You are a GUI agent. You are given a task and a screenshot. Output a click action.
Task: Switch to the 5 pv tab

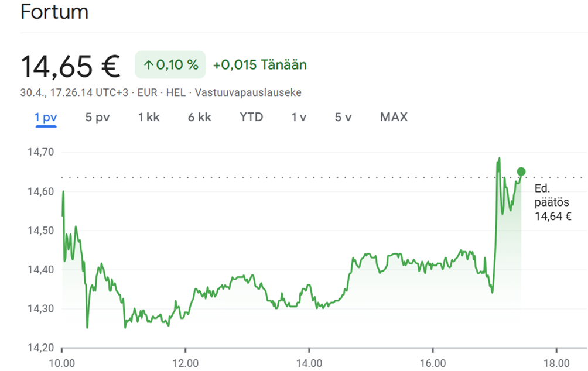(97, 117)
